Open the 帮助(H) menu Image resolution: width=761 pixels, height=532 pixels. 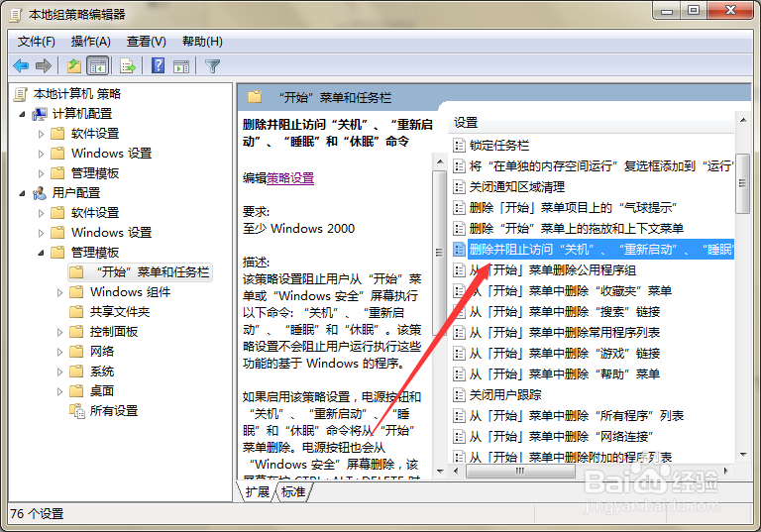pyautogui.click(x=202, y=42)
